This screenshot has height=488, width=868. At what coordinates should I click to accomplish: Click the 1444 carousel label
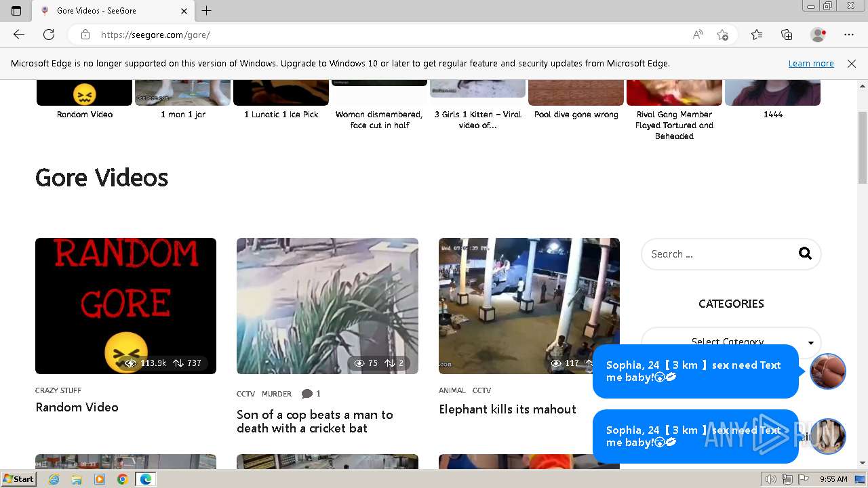[773, 115]
